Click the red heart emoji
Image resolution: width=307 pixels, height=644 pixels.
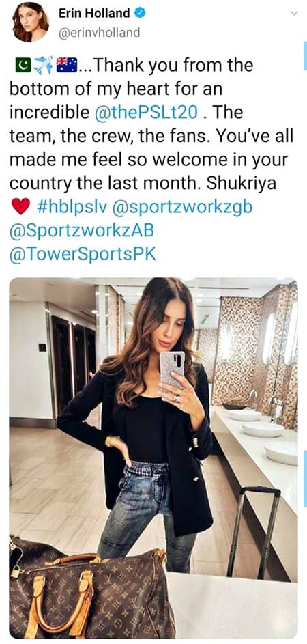pos(20,207)
